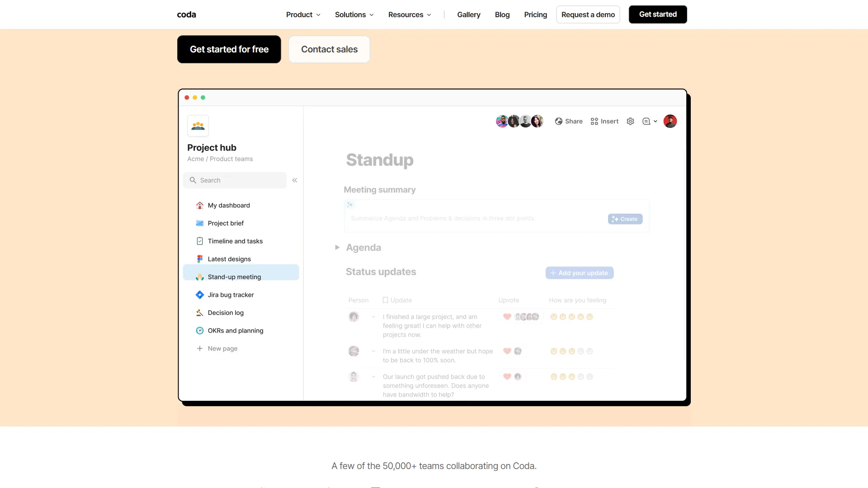868x488 pixels.
Task: Click the Jira bug tracker diamond icon
Action: (200, 295)
